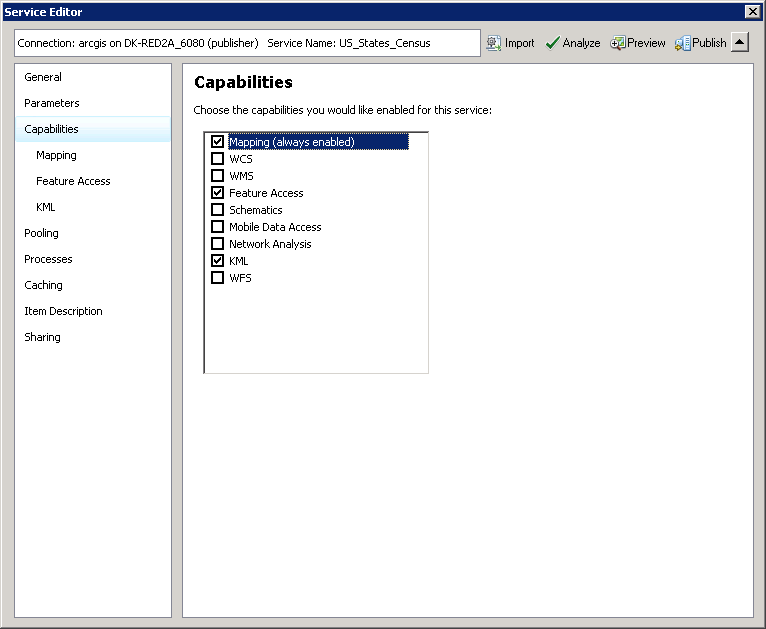Select the Mapping (always enabled) list label

coord(318,142)
